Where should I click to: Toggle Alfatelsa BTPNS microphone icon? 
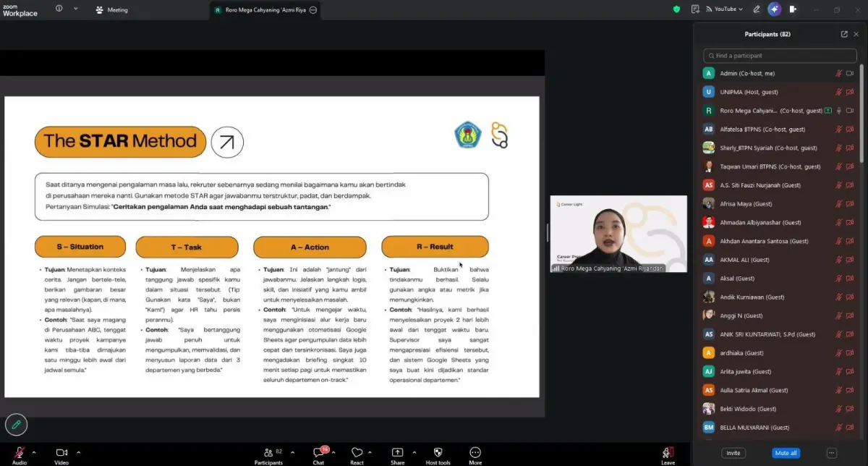[839, 130]
